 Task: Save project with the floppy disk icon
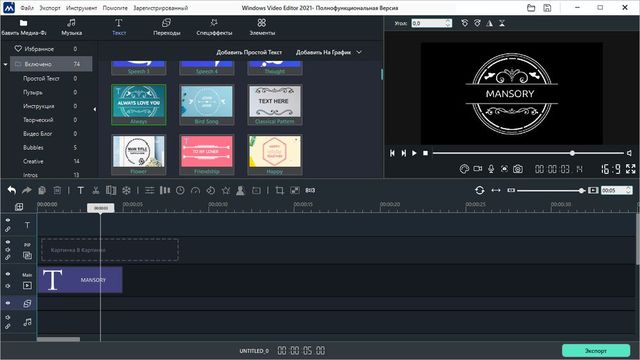(547, 8)
